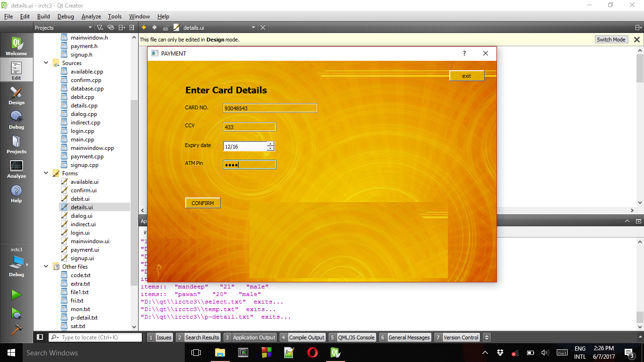Close the details.ui document
Screen dimensions: 644x362
[x=263, y=28]
